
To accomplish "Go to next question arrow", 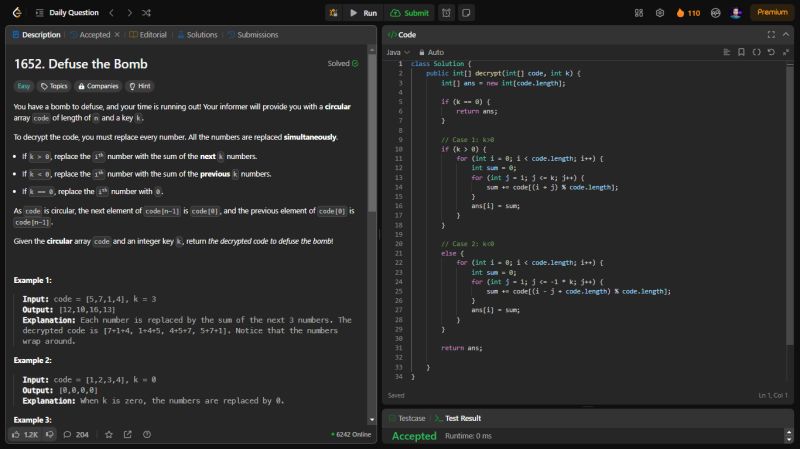I will click(x=130, y=13).
